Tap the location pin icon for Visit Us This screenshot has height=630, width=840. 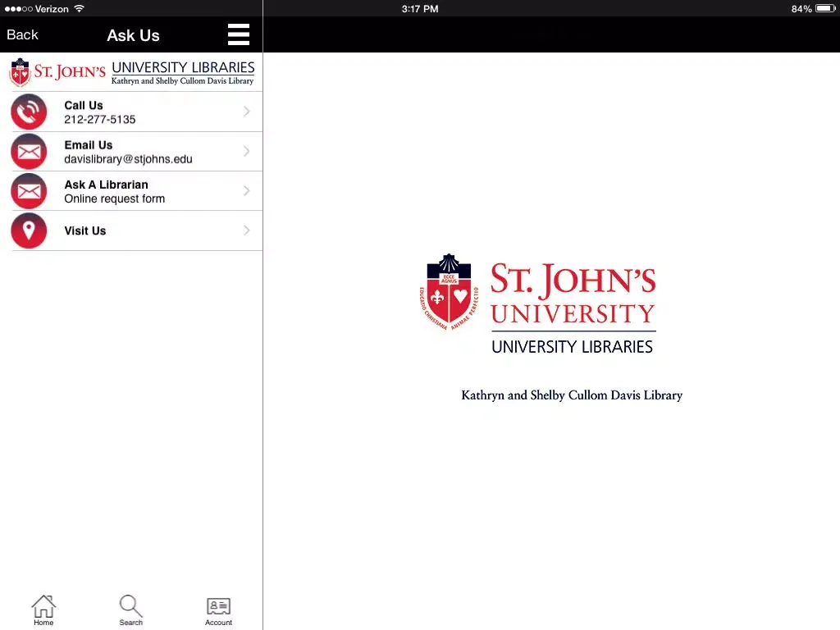coord(29,231)
